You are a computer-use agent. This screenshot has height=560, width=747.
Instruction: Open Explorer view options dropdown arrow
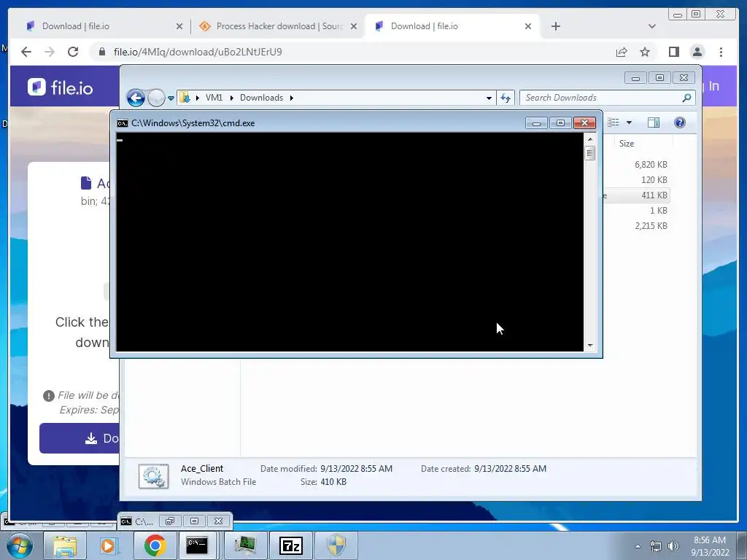tap(629, 122)
